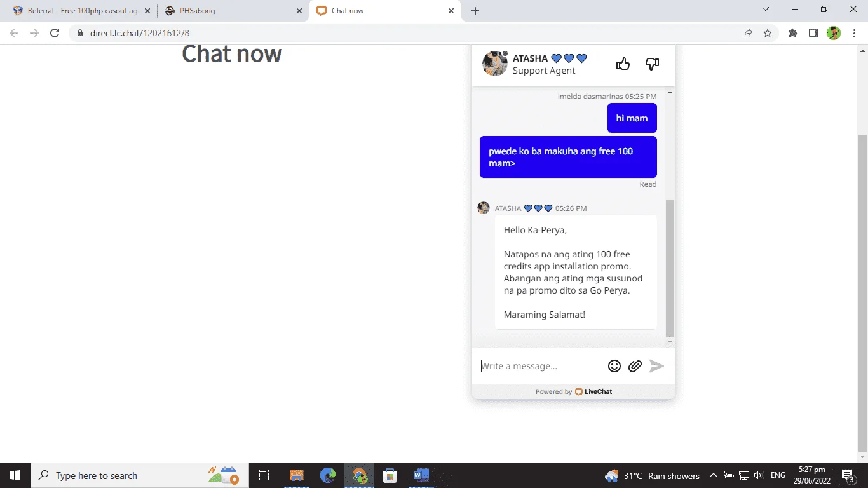868x488 pixels.
Task: Open the weather widget showing 31°C
Action: click(x=653, y=475)
